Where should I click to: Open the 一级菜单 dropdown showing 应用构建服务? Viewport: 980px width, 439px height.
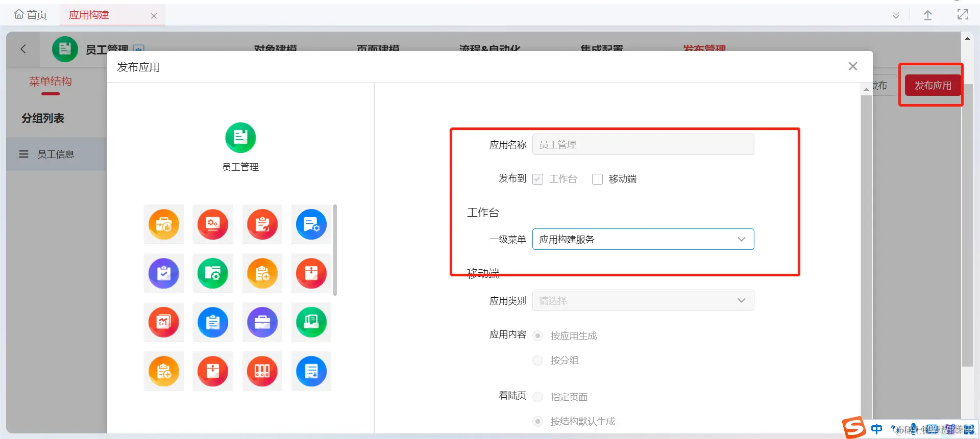pos(643,239)
